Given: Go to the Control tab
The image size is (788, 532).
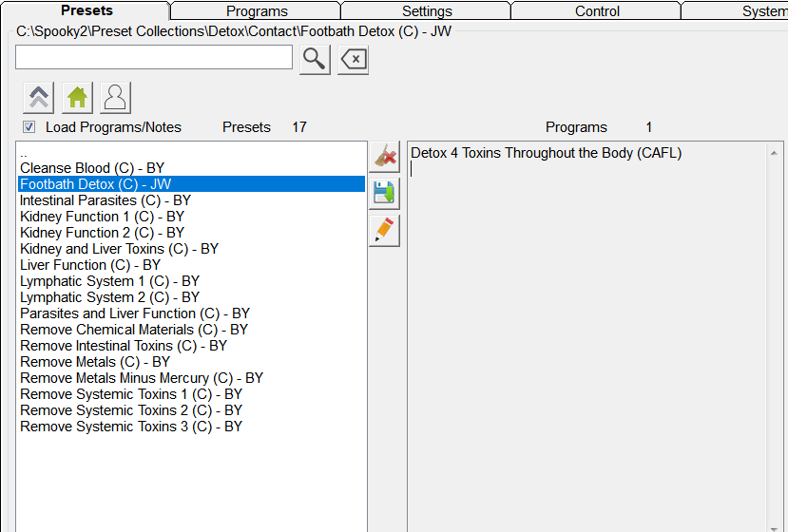Looking at the screenshot, I should click(597, 11).
